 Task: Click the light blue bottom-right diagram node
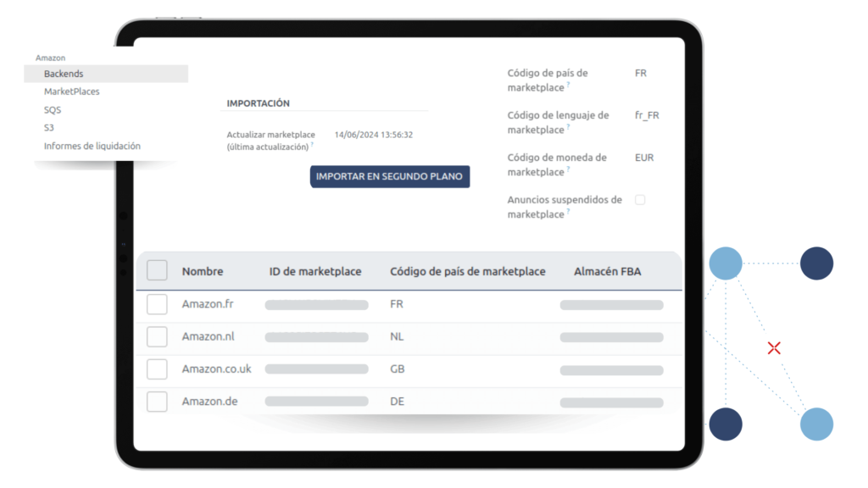pos(816,424)
